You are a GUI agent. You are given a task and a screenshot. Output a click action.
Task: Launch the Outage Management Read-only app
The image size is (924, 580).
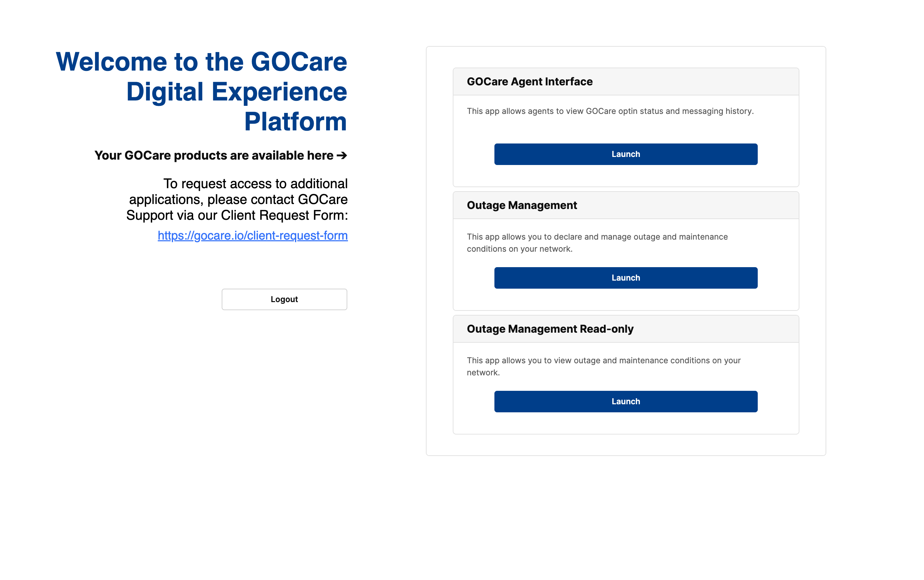pos(625,401)
